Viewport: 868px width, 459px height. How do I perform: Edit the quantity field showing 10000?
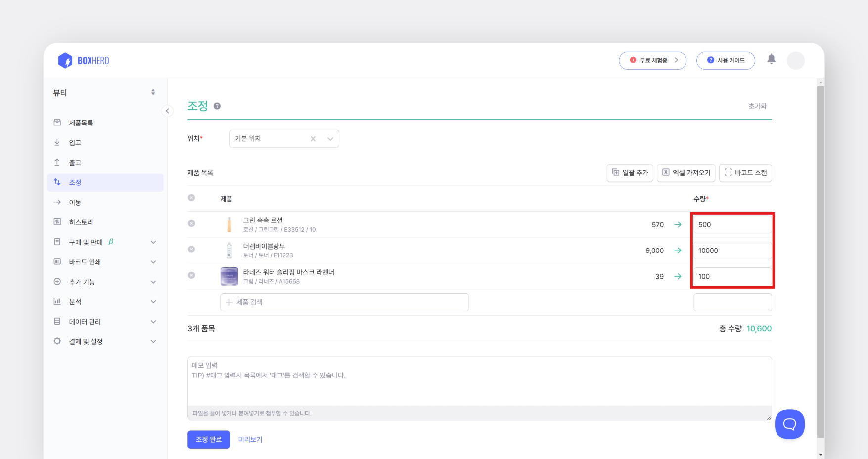(x=732, y=250)
